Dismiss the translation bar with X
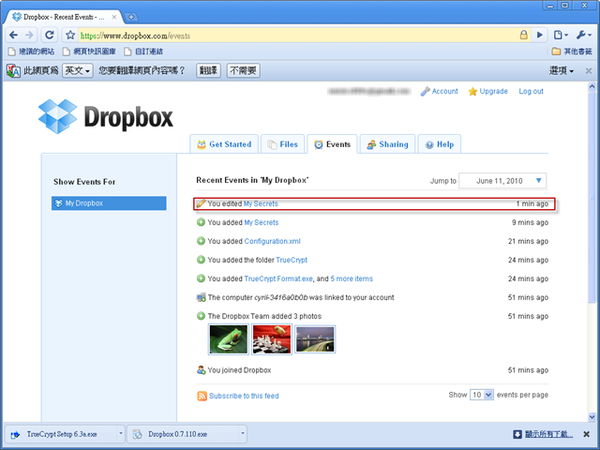Image resolution: width=600 pixels, height=450 pixels. [589, 71]
